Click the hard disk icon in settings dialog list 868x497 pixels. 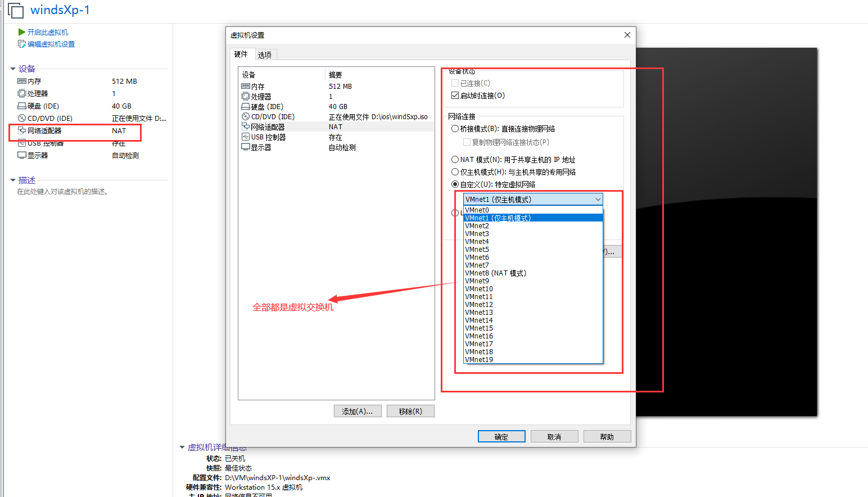point(246,106)
